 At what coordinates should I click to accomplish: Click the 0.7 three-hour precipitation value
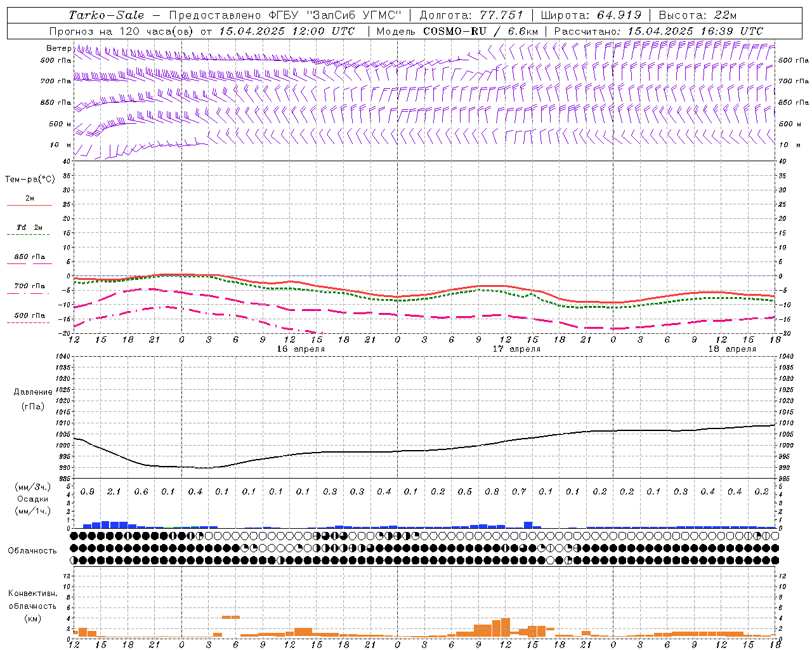click(519, 491)
